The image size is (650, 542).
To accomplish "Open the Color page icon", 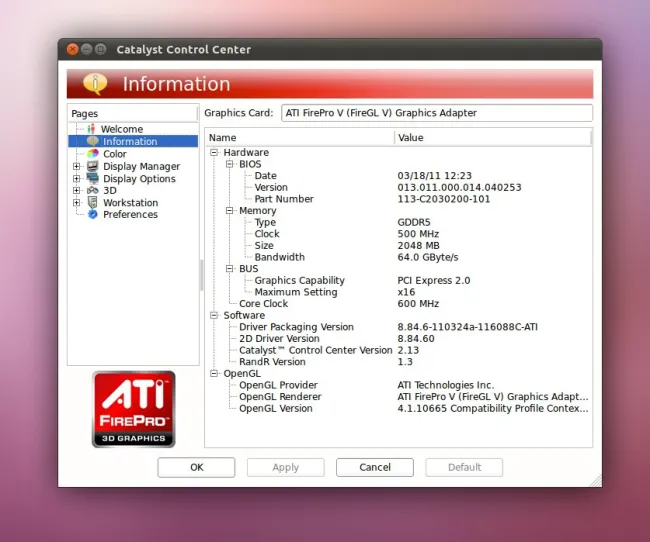I will pyautogui.click(x=93, y=154).
